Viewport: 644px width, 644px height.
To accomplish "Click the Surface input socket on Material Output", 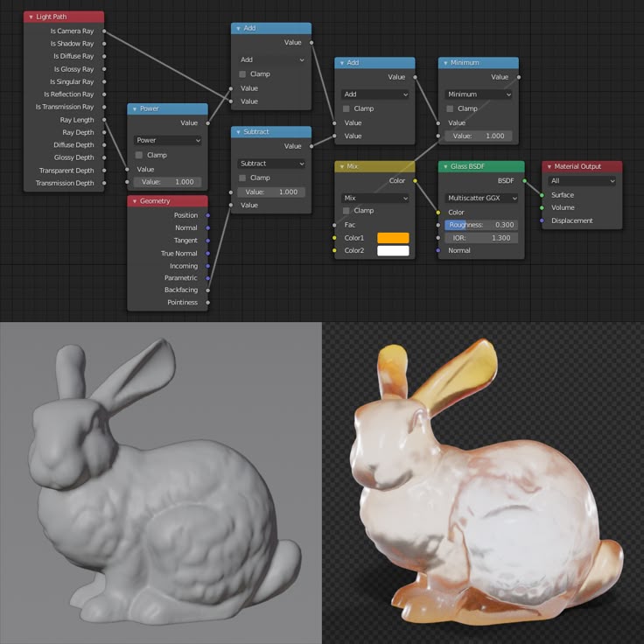I will pyautogui.click(x=542, y=195).
